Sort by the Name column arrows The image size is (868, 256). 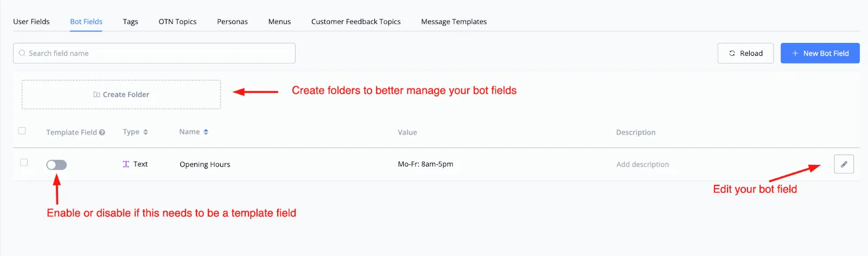(206, 132)
